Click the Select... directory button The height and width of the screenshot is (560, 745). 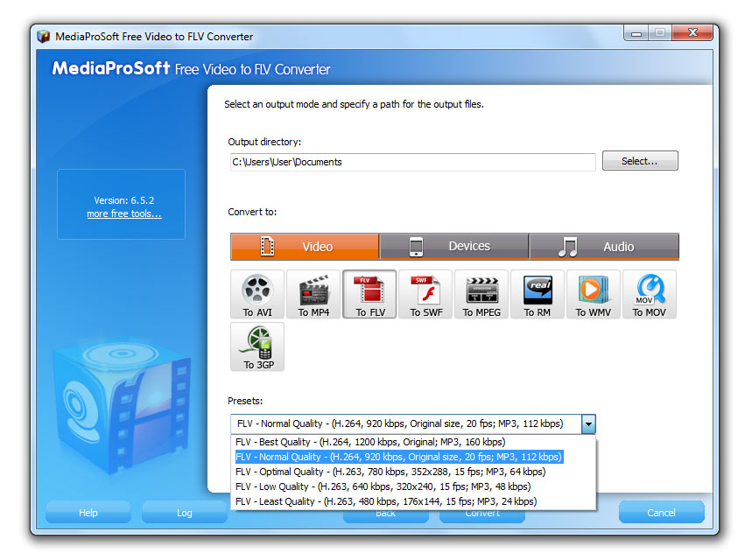point(640,161)
